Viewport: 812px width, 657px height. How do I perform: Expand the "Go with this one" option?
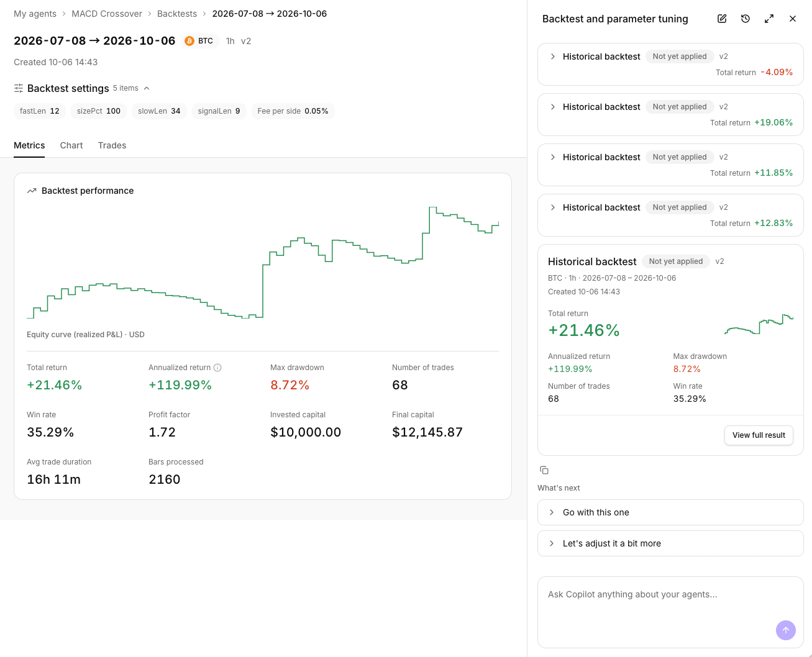[x=670, y=512]
